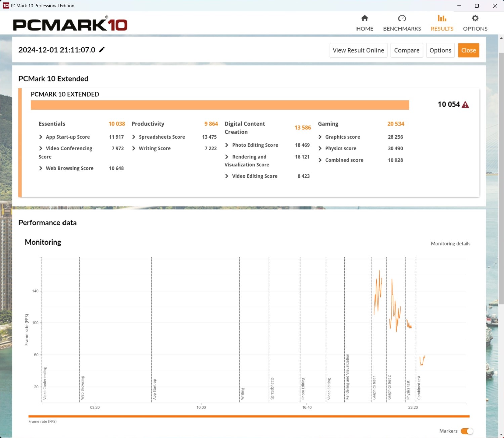The image size is (504, 438).
Task: Expand the Web Browsing Score row
Action: coord(41,168)
